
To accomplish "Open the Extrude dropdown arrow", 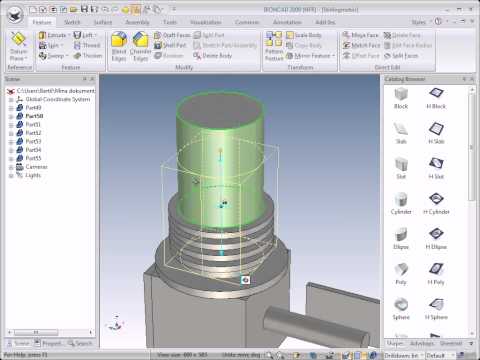I will [69, 35].
